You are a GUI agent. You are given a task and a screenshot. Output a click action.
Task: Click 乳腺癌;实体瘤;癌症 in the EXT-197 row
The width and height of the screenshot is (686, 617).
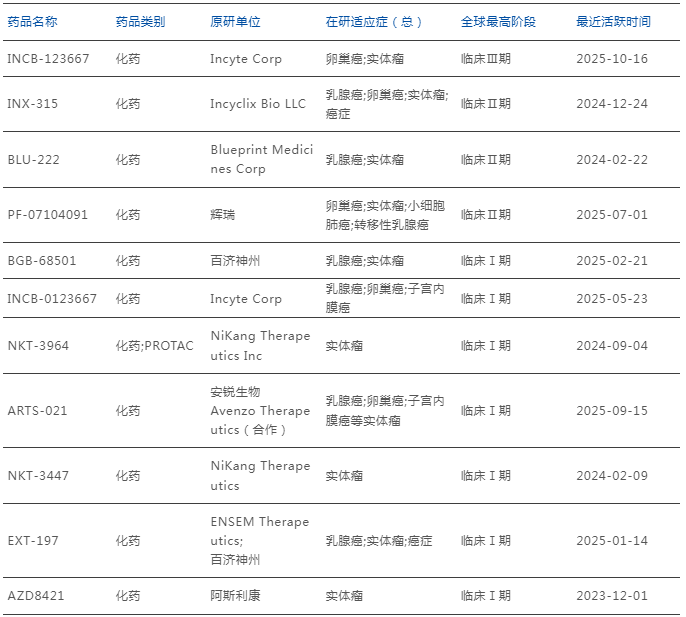pyautogui.click(x=379, y=541)
